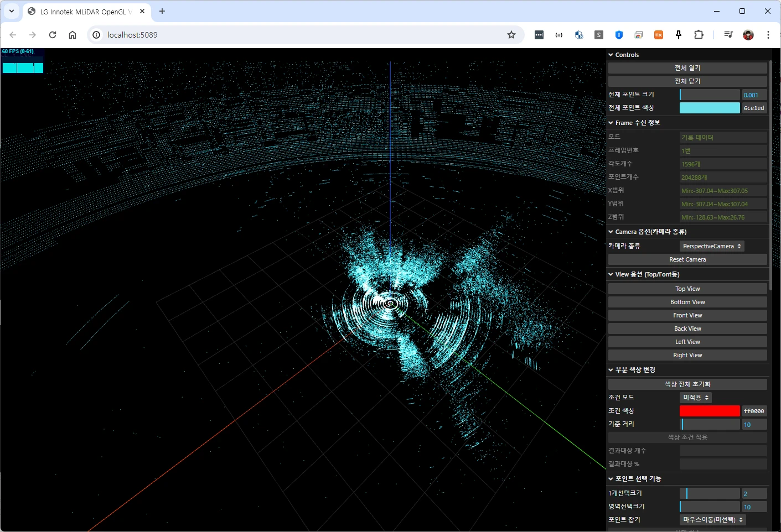
Task: Click the pin extension icon
Action: [x=679, y=35]
